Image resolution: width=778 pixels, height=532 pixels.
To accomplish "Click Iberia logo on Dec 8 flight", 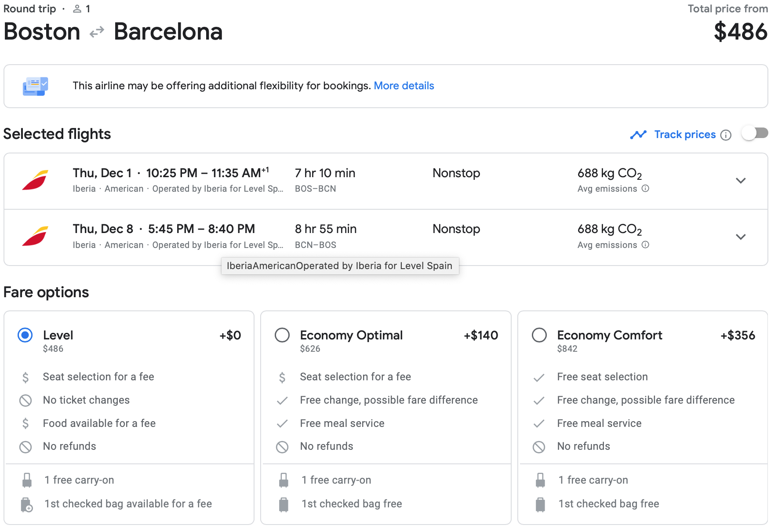I will point(35,237).
